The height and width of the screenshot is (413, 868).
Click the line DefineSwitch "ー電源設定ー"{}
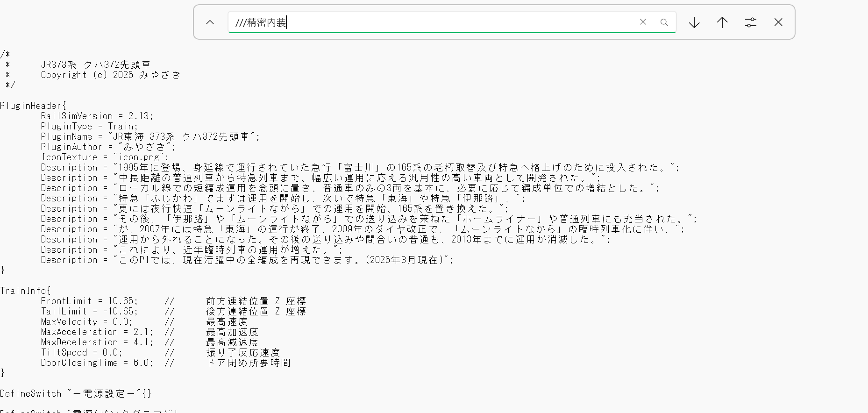pos(76,393)
